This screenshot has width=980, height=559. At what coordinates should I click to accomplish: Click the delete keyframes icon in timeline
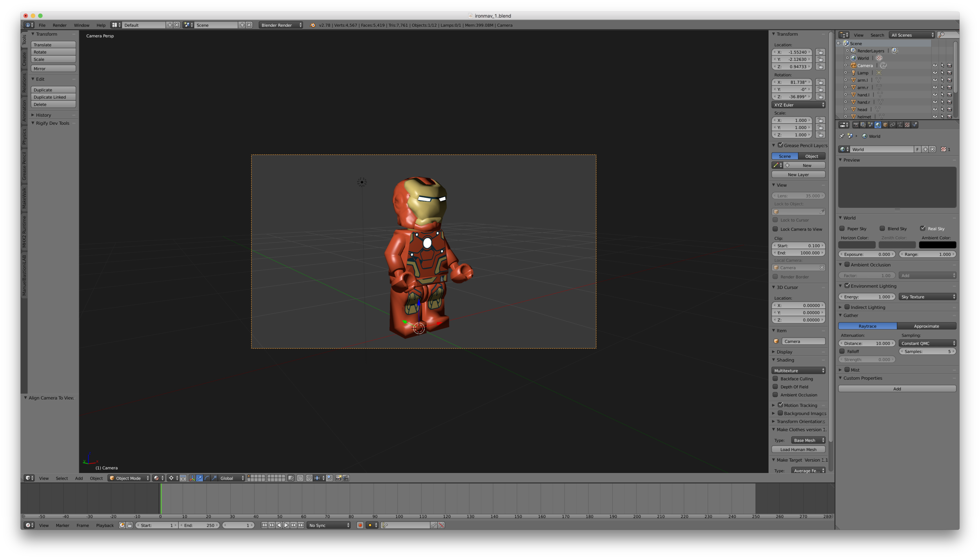pyautogui.click(x=441, y=525)
